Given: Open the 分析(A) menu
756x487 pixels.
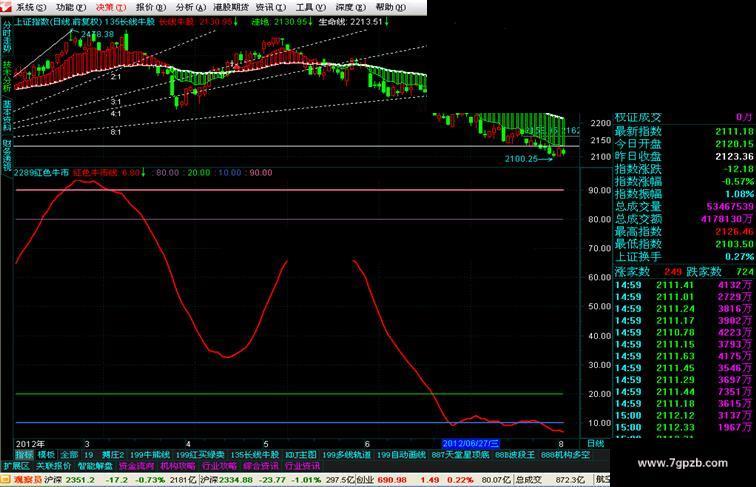Looking at the screenshot, I should [191, 7].
